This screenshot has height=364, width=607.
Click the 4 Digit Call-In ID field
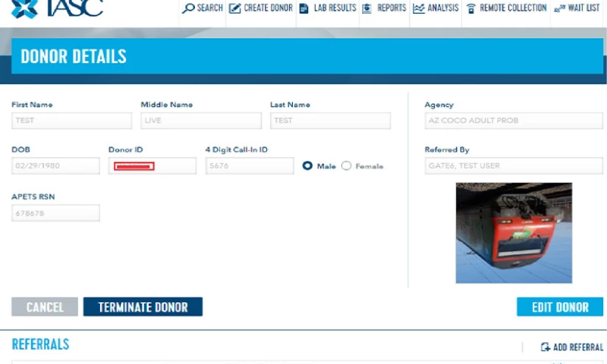[249, 166]
